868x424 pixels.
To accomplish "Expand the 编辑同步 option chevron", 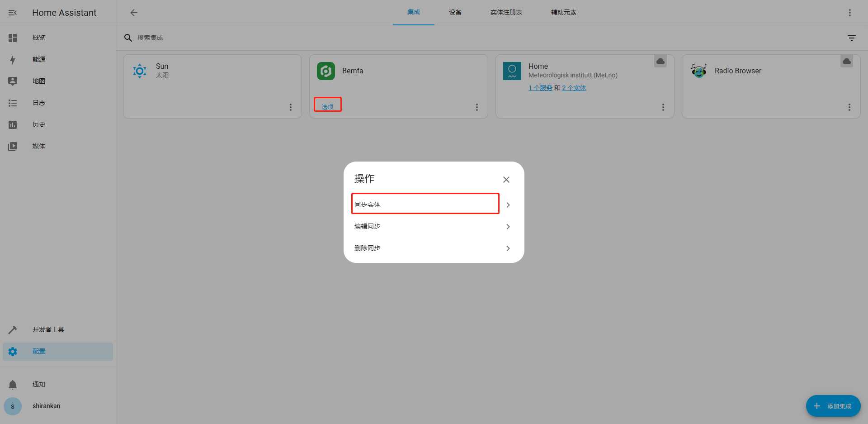I will [508, 227].
